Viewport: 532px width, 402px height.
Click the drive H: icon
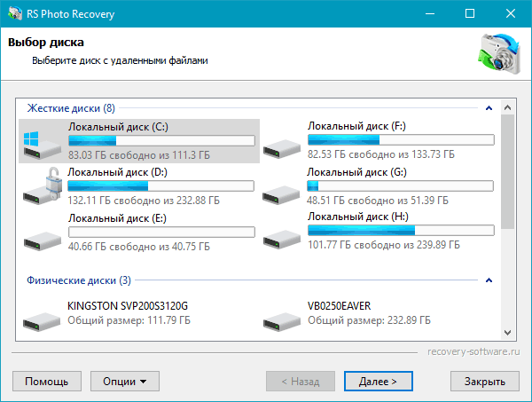[x=282, y=239]
